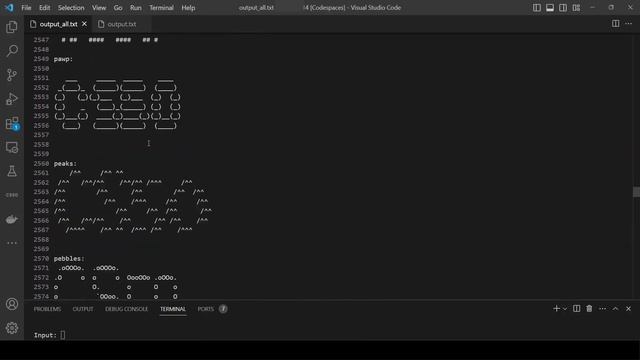640x360 pixels.
Task: Click the 'pebbles:' text on line 2570
Action: 69,259
